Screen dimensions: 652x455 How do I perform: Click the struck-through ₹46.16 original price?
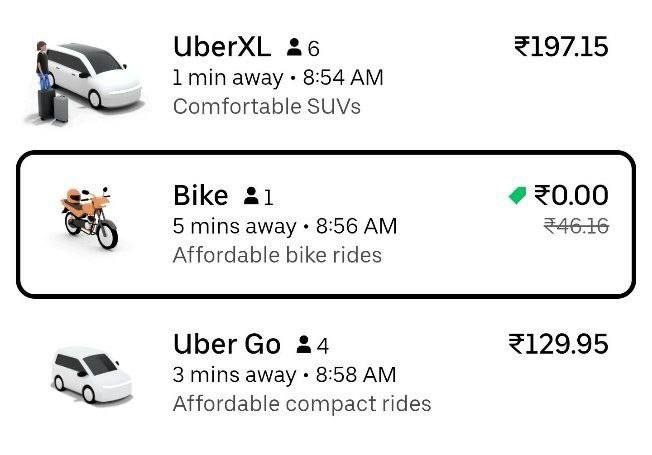[x=576, y=226]
